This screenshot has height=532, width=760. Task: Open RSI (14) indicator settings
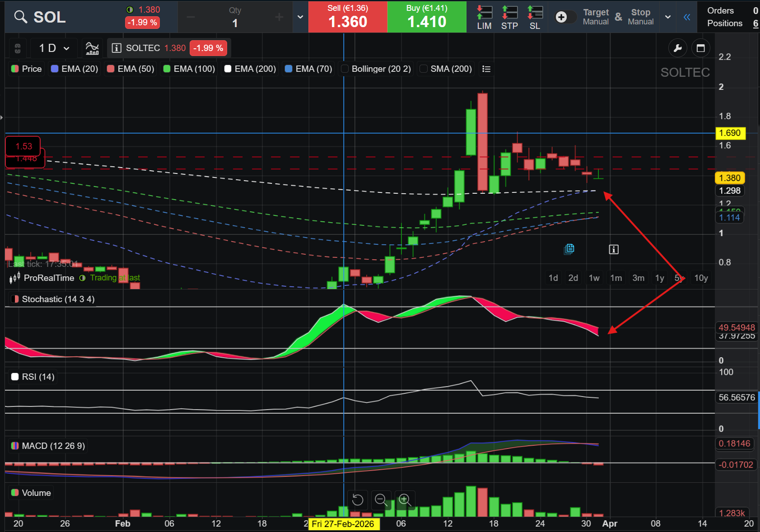pos(33,377)
